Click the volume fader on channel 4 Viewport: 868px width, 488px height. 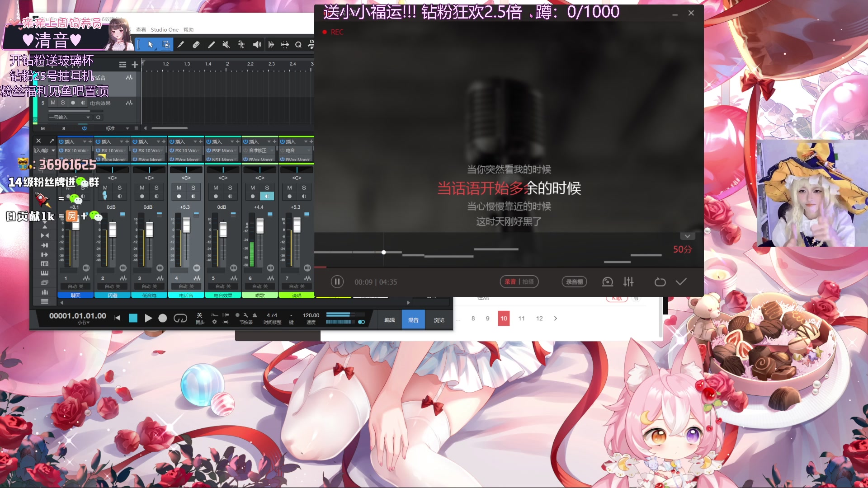(186, 225)
